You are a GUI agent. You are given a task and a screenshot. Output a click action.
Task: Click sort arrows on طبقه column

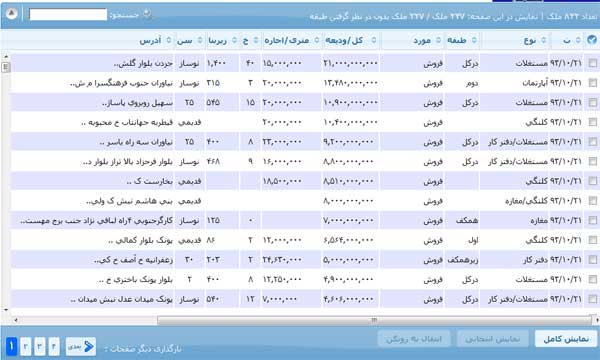(474, 40)
